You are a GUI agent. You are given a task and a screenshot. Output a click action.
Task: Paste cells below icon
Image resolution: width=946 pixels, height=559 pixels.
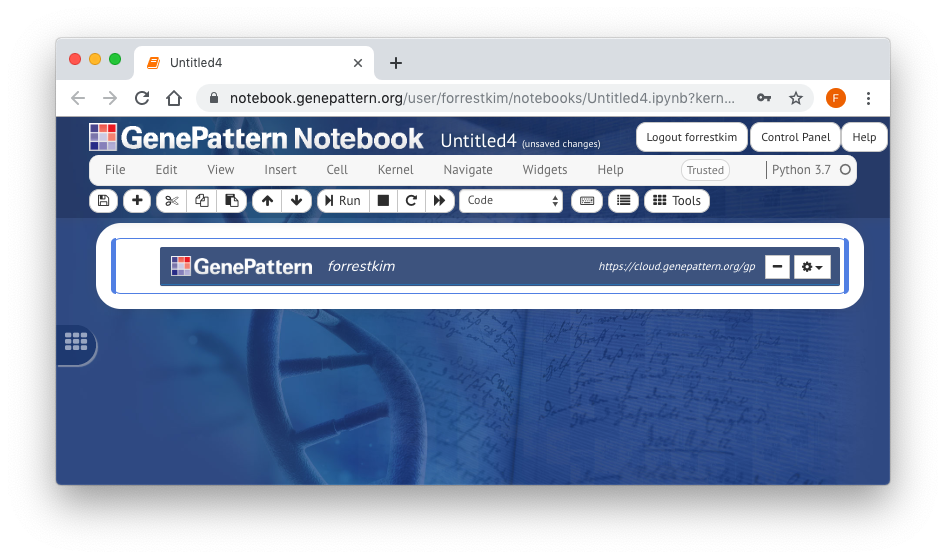coord(232,201)
